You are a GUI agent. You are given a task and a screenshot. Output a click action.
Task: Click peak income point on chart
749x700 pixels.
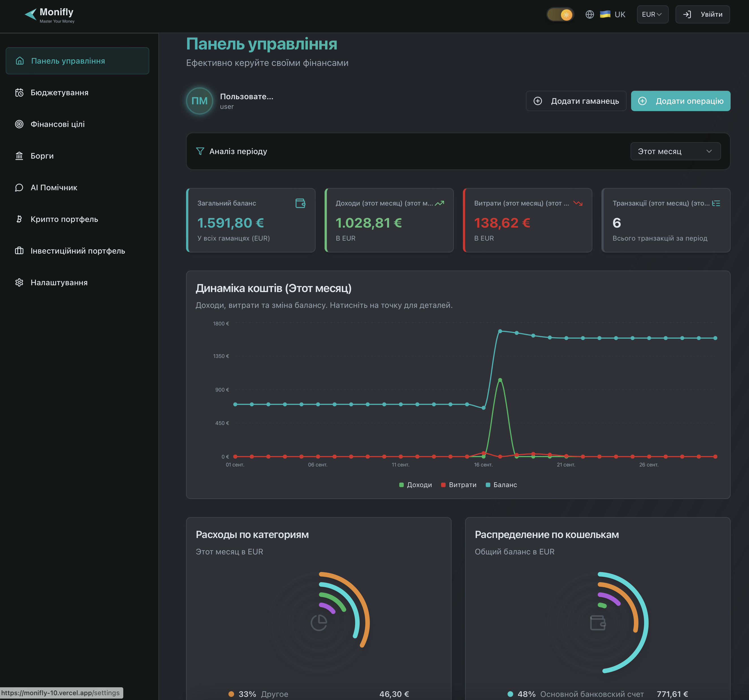click(x=500, y=380)
